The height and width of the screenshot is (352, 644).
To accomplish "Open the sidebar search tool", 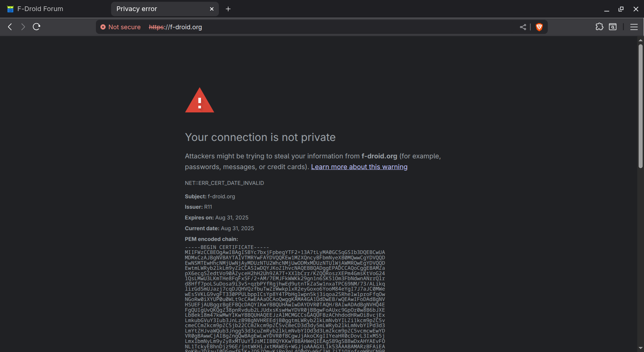I will pos(613,27).
